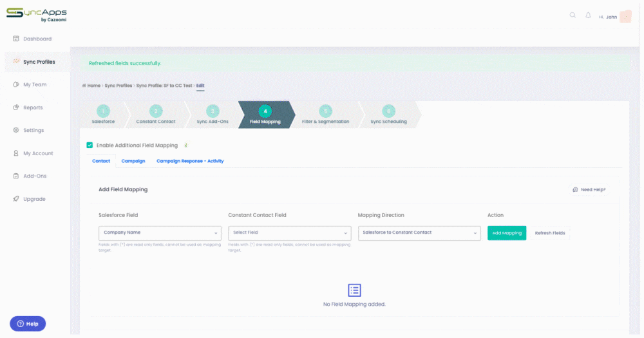Switch to the Campaign tab
Viewport: 644px width, 338px height.
(133, 161)
